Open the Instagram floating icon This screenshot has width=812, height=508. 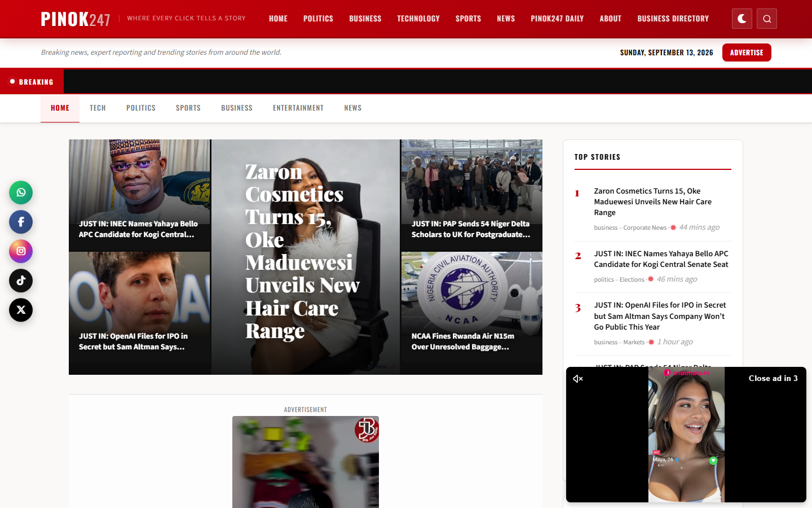coord(21,251)
